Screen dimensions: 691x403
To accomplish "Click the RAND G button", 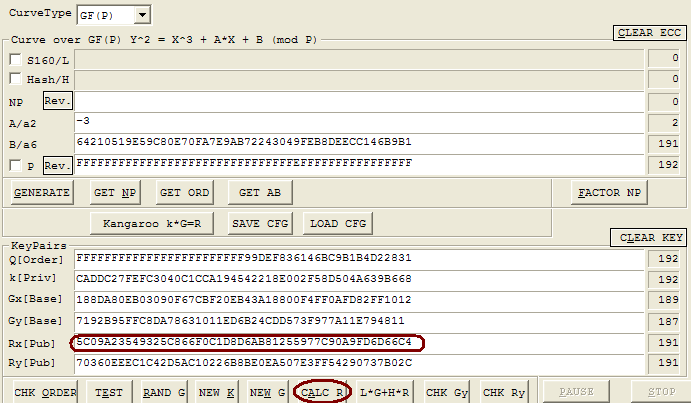I will coord(163,392).
